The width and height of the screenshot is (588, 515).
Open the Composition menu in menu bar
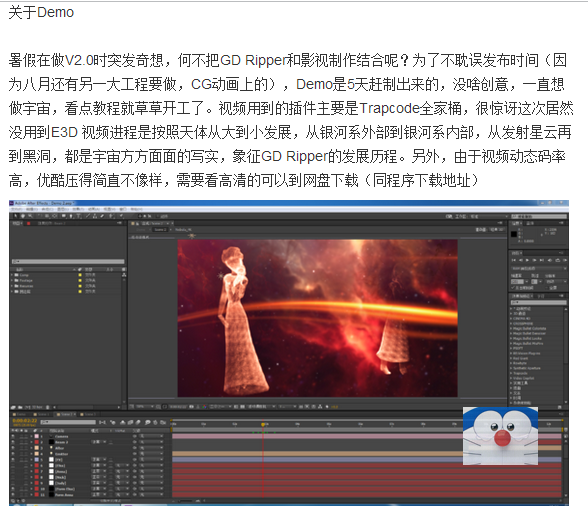[47, 209]
